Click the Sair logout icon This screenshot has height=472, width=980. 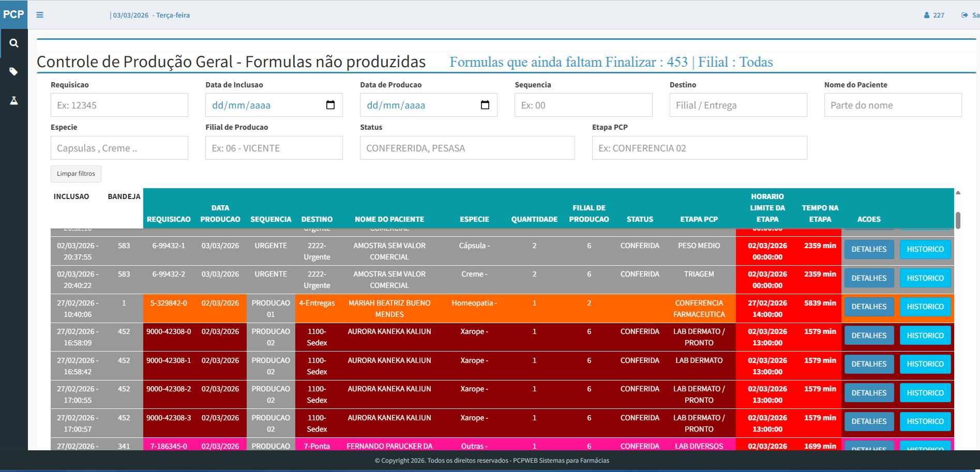point(964,15)
